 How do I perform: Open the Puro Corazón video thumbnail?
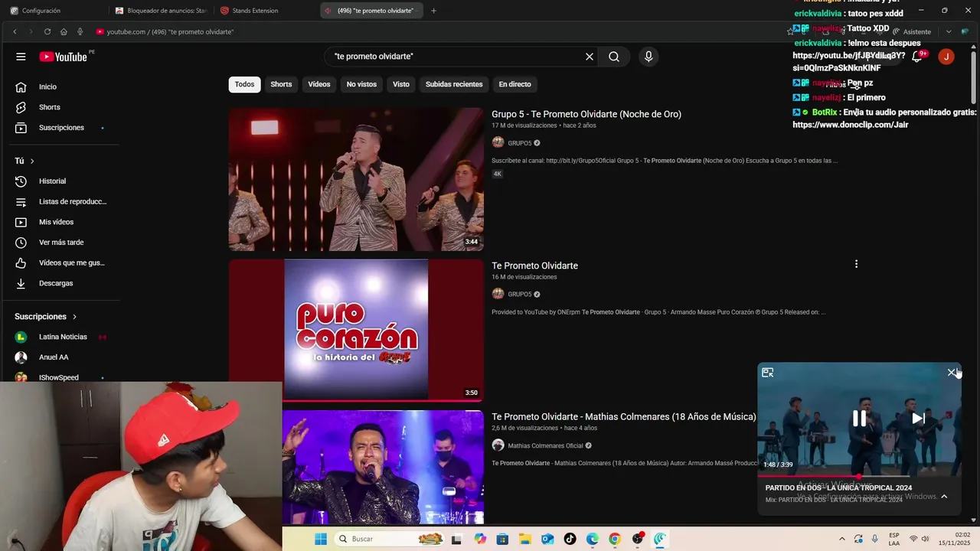[356, 330]
